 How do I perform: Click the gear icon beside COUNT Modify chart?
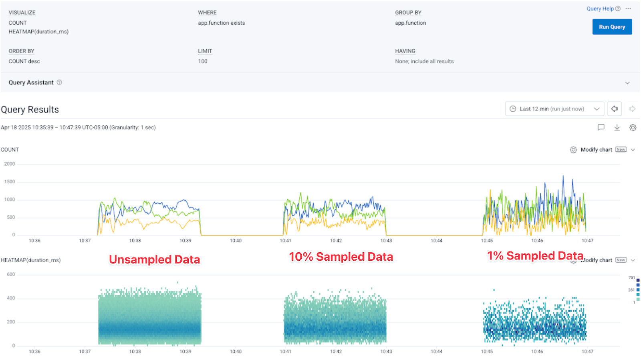click(573, 150)
